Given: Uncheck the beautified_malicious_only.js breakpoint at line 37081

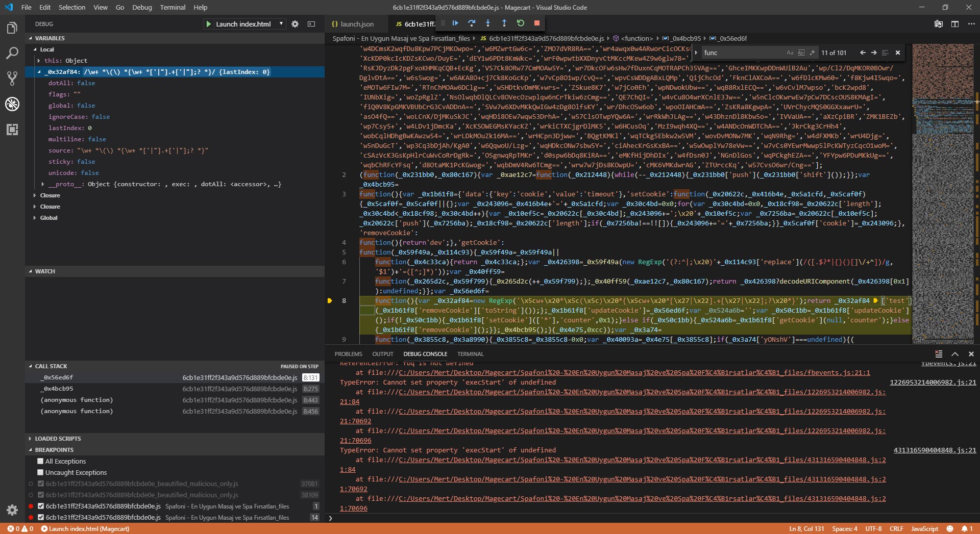Looking at the screenshot, I should pos(40,484).
